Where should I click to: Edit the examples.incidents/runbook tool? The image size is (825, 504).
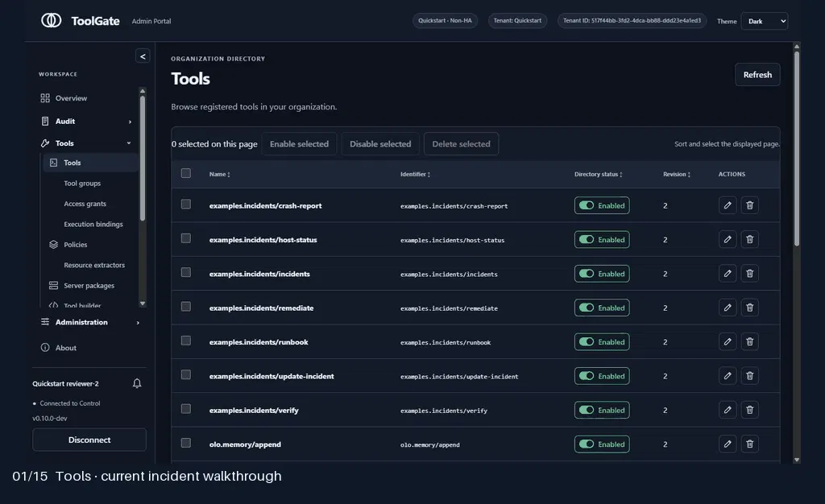tap(728, 342)
